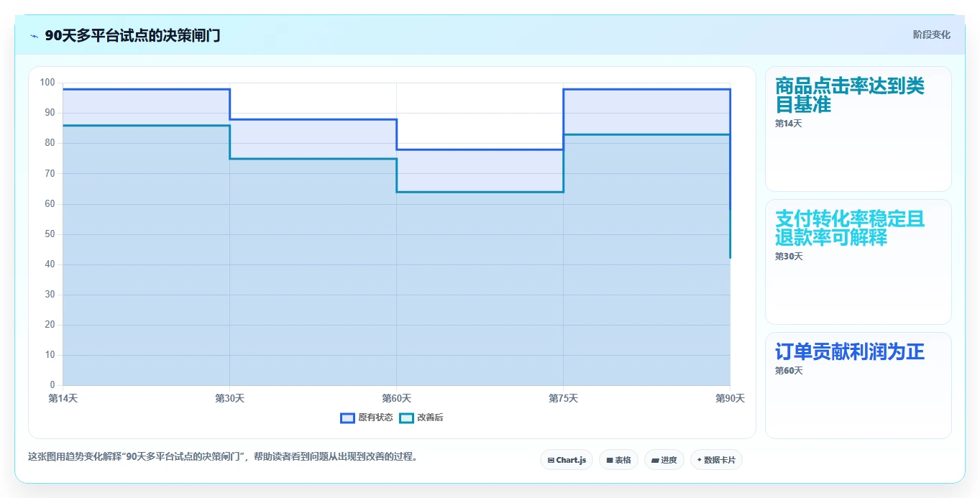Toggle the 改善后 legend swatch
The width and height of the screenshot is (980, 498).
407,418
